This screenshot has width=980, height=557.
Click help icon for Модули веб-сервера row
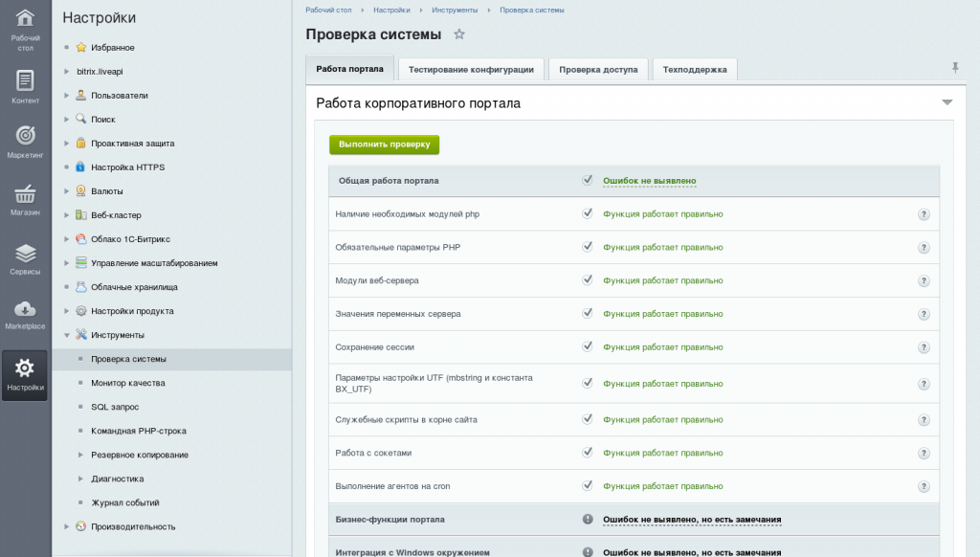coord(924,280)
